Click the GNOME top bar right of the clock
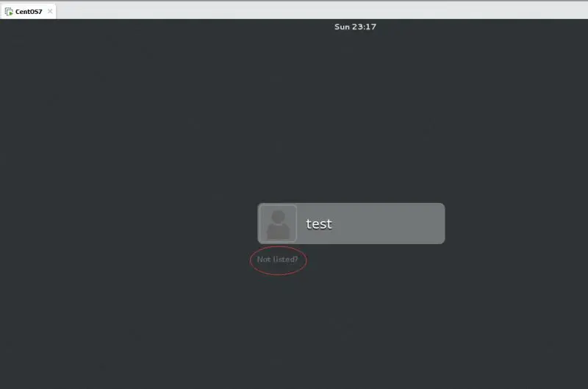588x389 pixels. coord(482,26)
